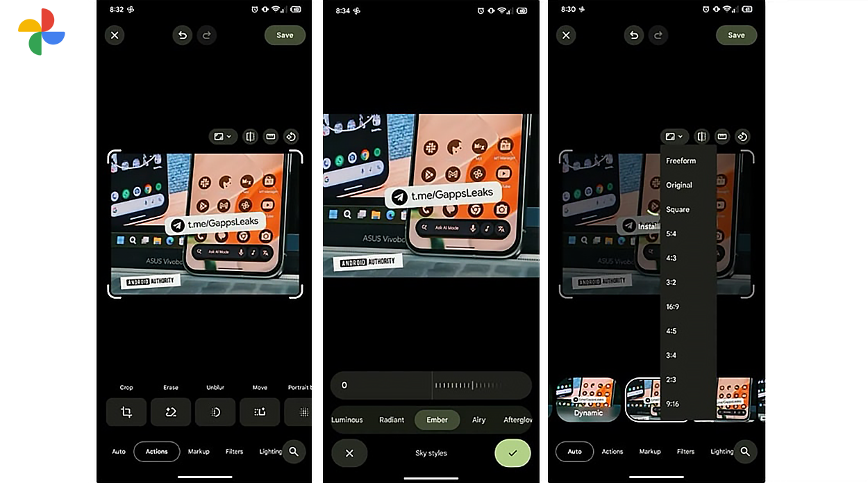Tap the search magnifier on the 8:30 screen
Viewport: 868px width, 483px height.
click(x=745, y=452)
